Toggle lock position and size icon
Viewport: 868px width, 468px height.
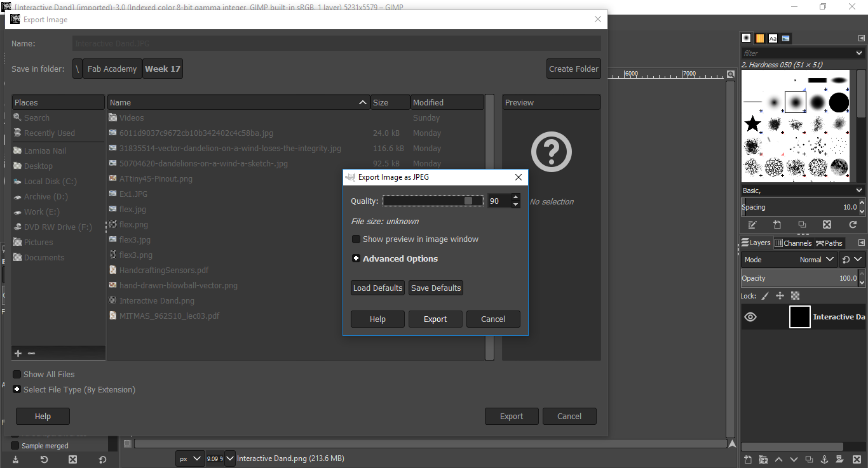tap(780, 296)
